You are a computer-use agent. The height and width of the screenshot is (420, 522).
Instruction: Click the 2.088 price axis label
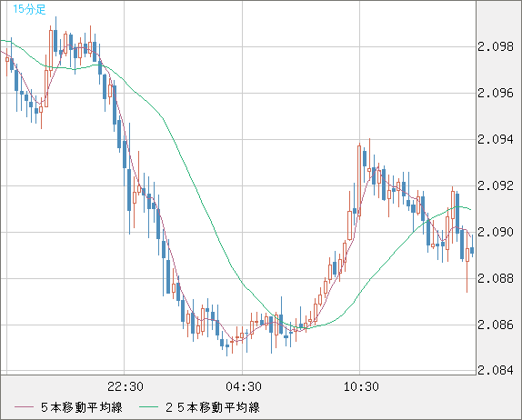[x=496, y=278]
